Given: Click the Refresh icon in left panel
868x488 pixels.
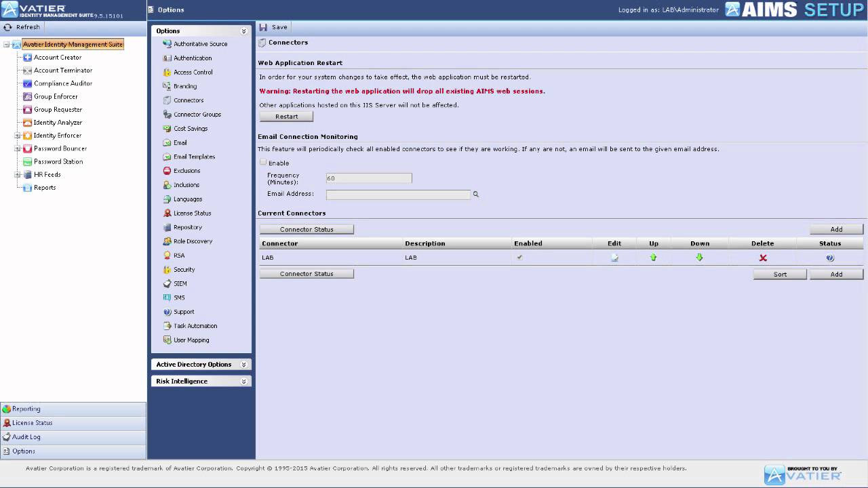Looking at the screenshot, I should point(7,27).
